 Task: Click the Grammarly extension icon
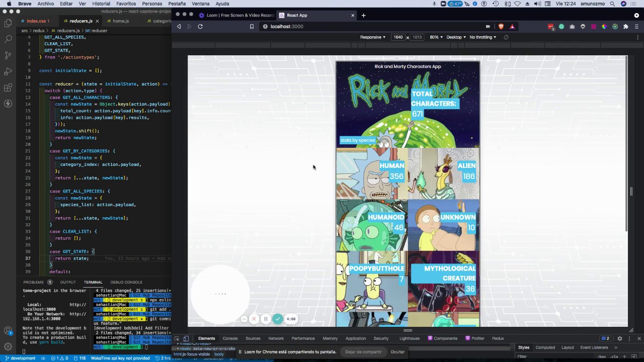pyautogui.click(x=561, y=27)
